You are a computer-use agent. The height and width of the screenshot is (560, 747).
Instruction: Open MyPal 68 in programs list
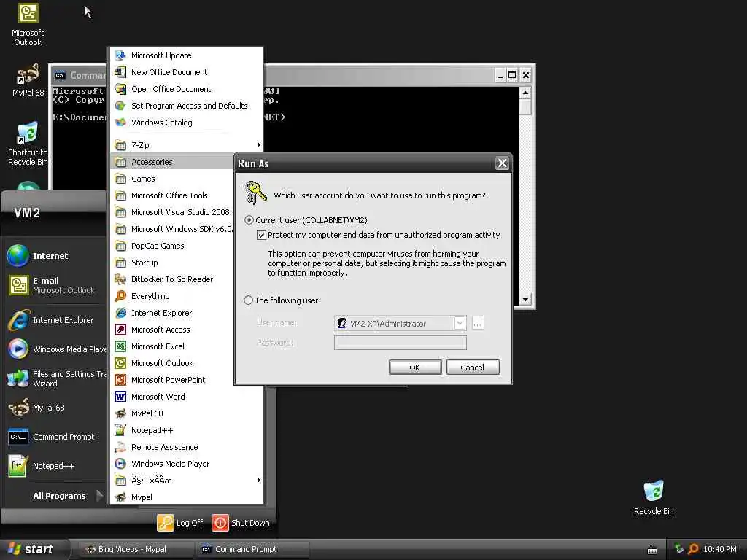point(186,413)
